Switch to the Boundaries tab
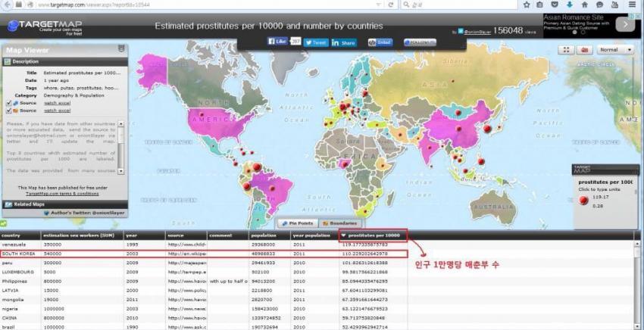The width and height of the screenshot is (644, 330). [339, 223]
